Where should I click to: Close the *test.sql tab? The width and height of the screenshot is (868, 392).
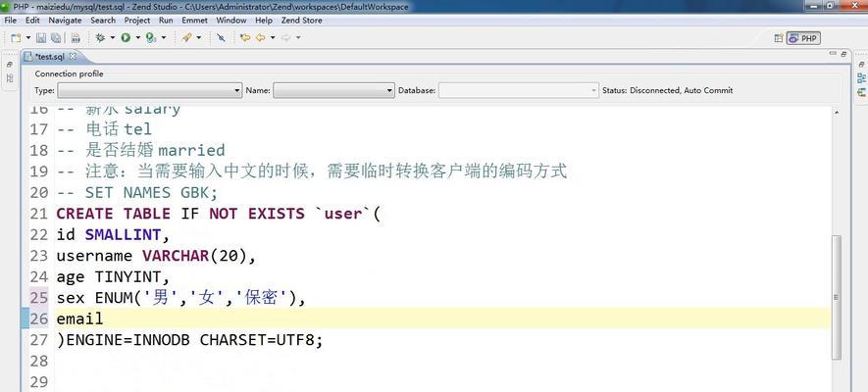tap(74, 57)
